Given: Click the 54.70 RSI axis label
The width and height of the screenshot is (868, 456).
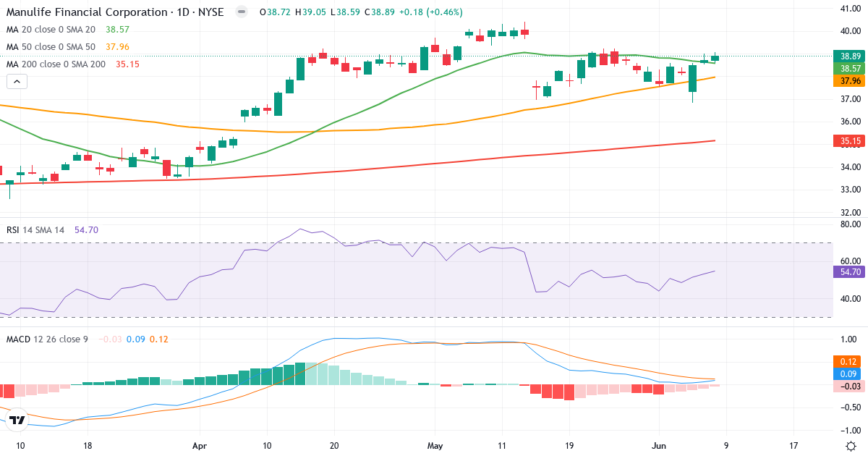Looking at the screenshot, I should coord(849,272).
